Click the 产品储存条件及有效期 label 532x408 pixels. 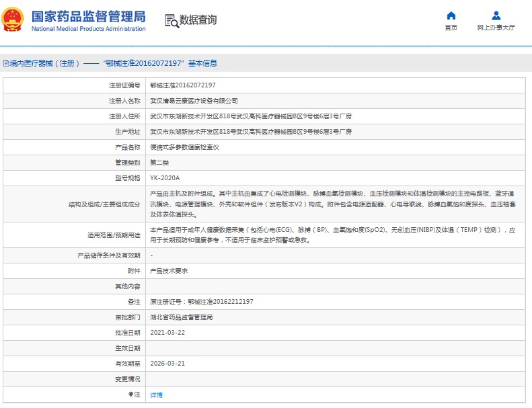coord(108,255)
